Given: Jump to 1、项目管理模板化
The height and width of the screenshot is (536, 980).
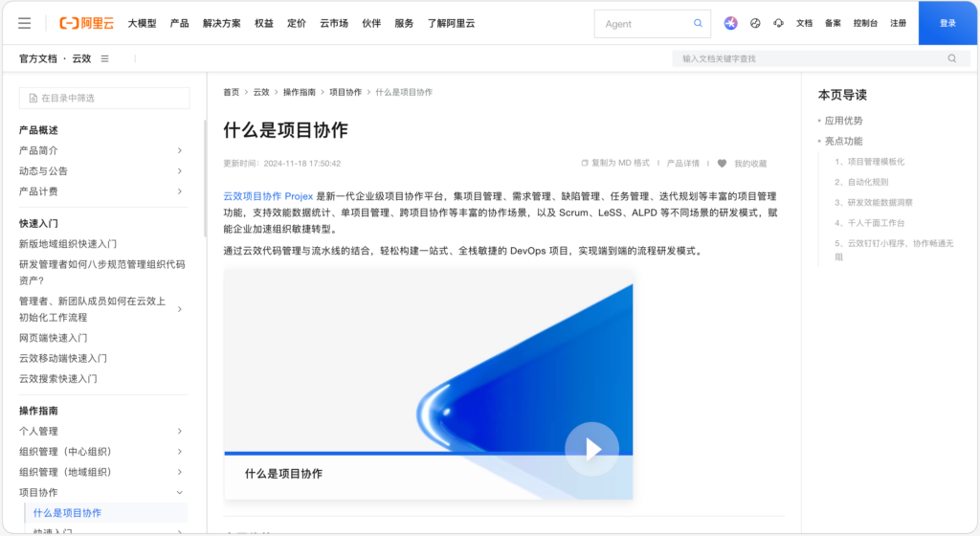Looking at the screenshot, I should pos(869,162).
